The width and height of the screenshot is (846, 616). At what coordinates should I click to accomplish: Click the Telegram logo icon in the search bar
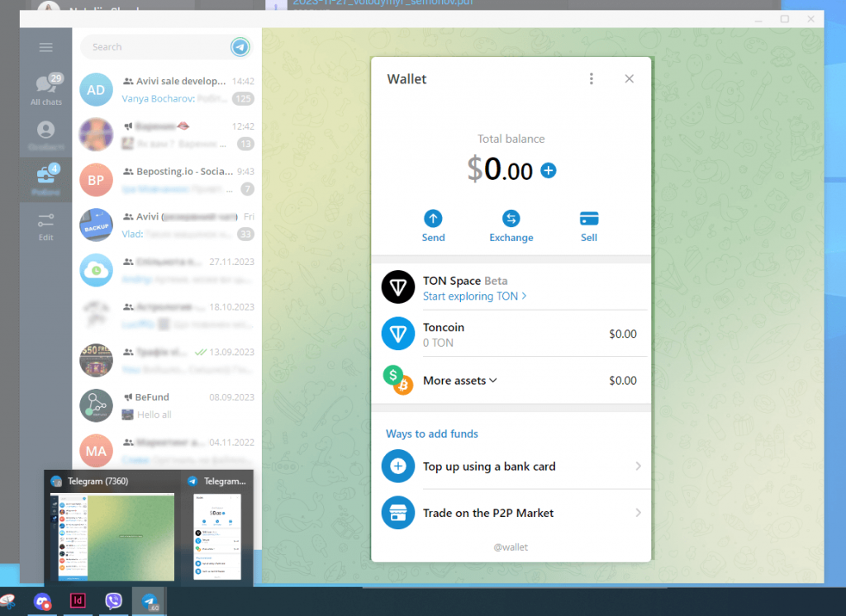pos(240,47)
